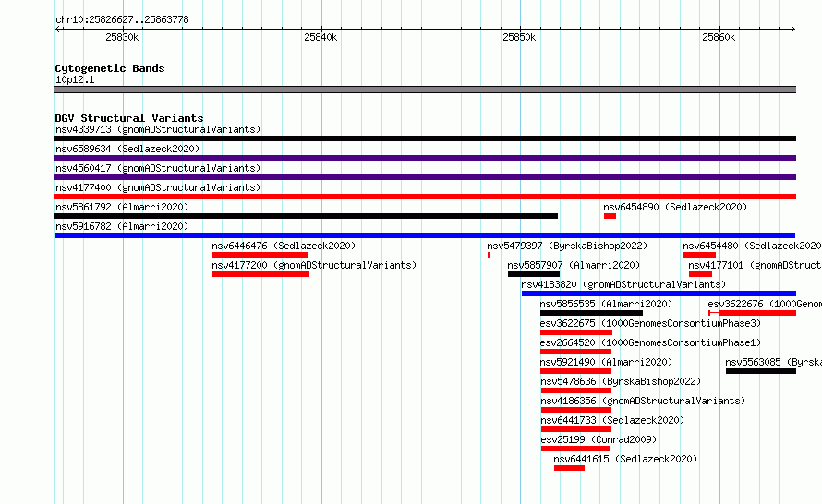Open variant nsv4560417 label

tap(158, 168)
